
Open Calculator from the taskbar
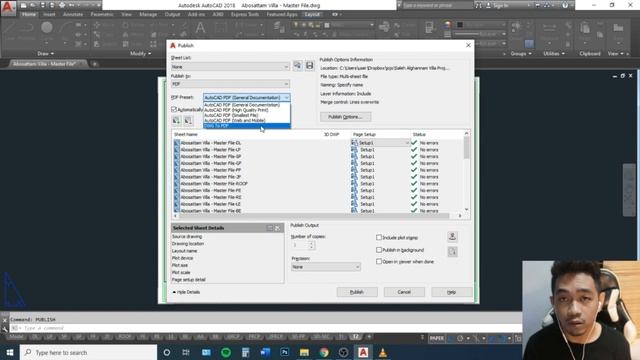[245, 352]
